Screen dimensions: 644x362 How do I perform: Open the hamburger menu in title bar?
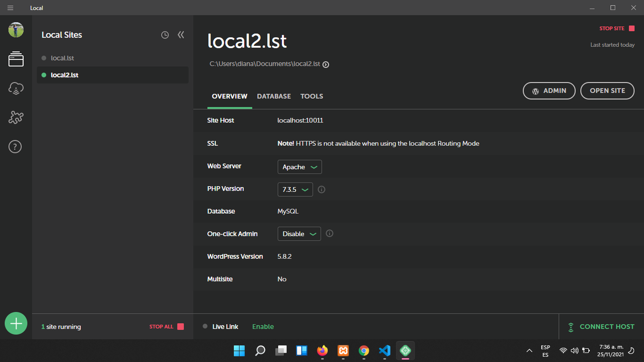click(x=10, y=8)
